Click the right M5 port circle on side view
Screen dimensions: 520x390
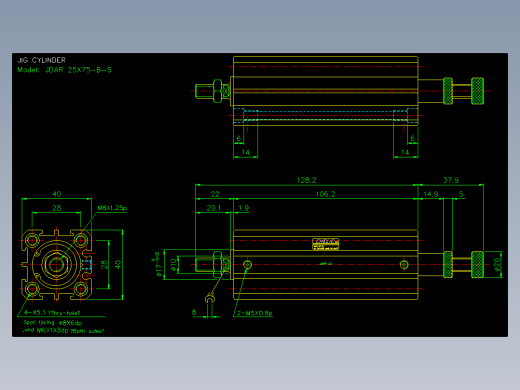click(x=404, y=265)
